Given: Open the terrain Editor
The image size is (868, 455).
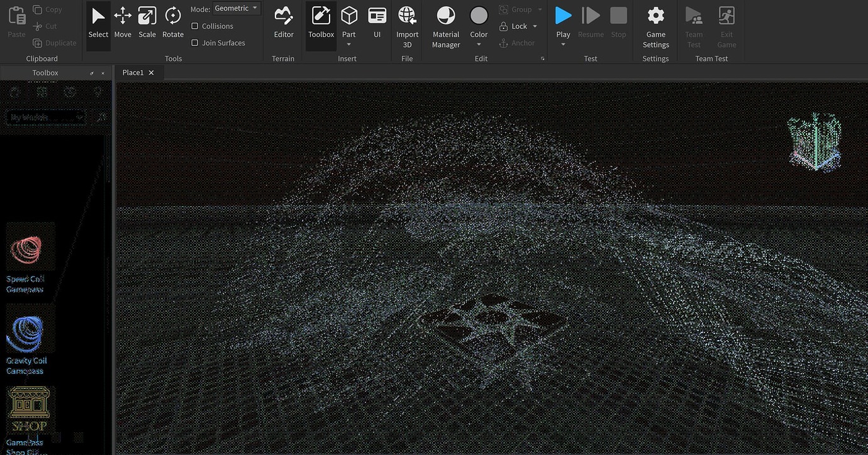Looking at the screenshot, I should click(x=283, y=22).
